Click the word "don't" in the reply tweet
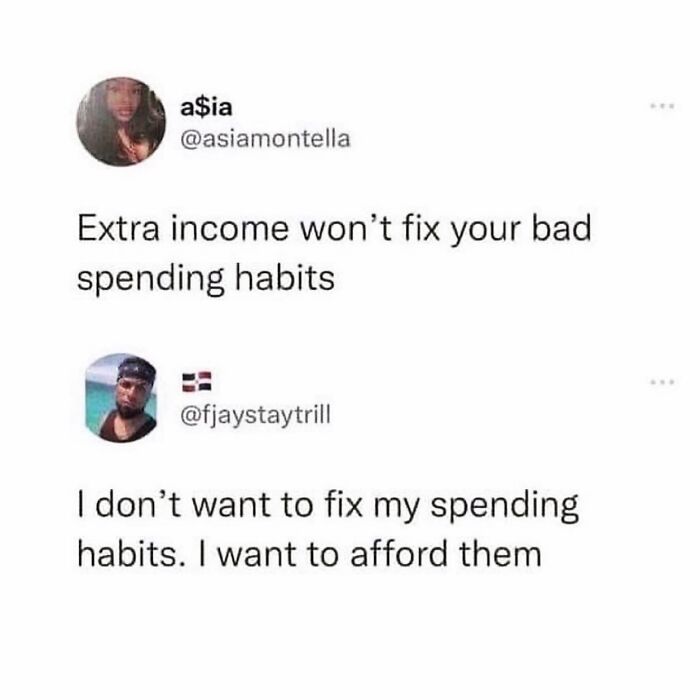This screenshot has height=700, width=700. tap(138, 505)
